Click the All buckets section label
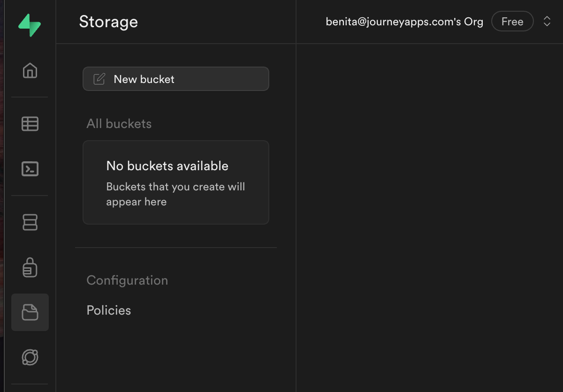563x392 pixels. pyautogui.click(x=119, y=124)
